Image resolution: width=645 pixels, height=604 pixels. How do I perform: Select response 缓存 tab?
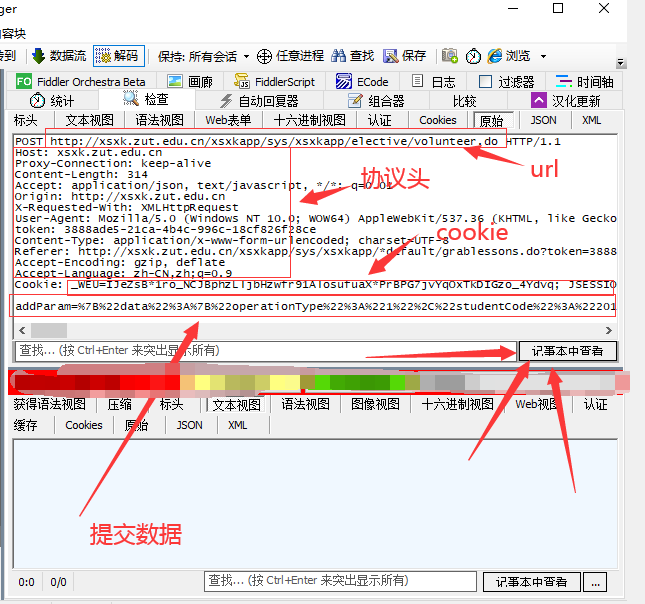[26, 425]
